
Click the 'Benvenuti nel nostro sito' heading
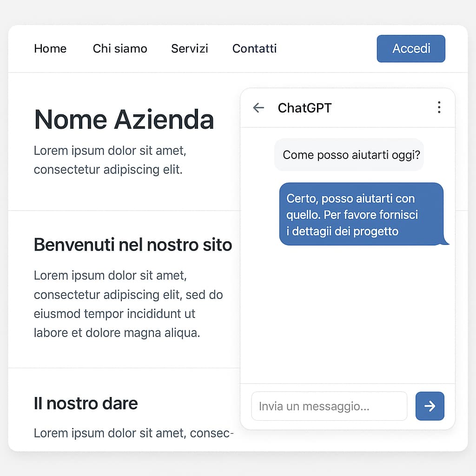pyautogui.click(x=133, y=245)
